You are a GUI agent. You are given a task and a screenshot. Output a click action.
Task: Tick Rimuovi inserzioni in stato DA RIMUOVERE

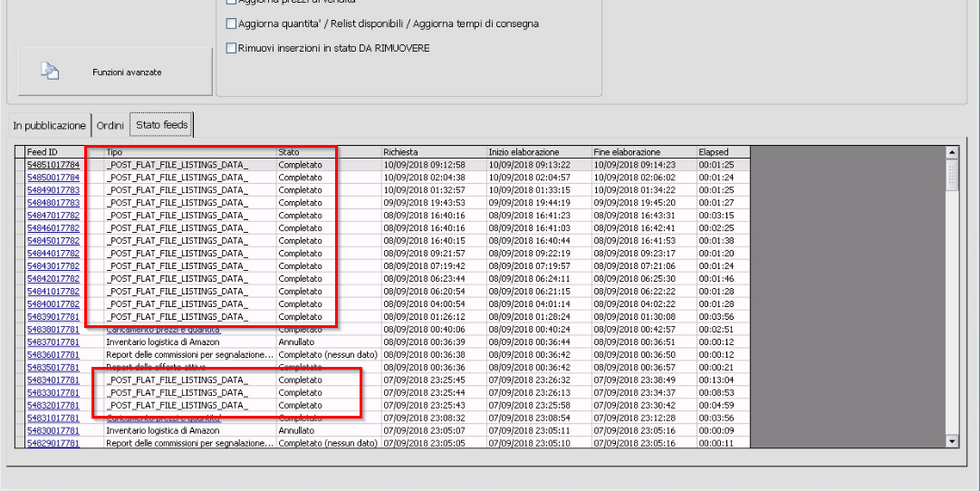(231, 48)
